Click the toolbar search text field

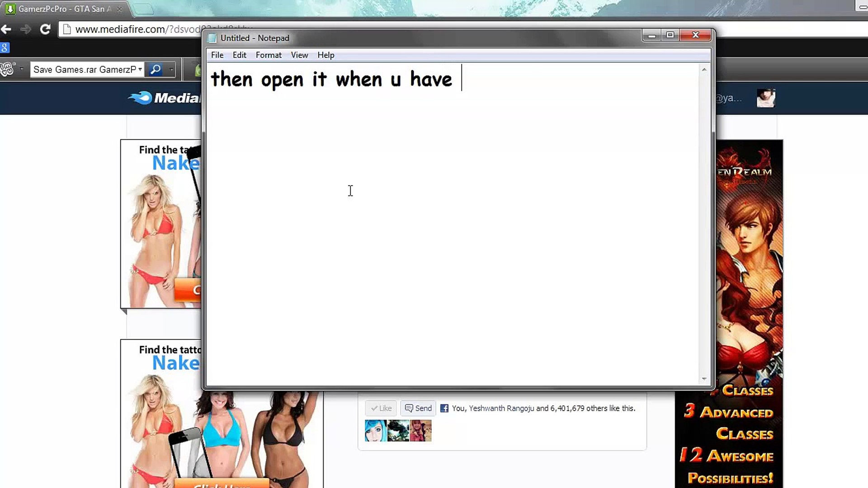click(x=84, y=70)
